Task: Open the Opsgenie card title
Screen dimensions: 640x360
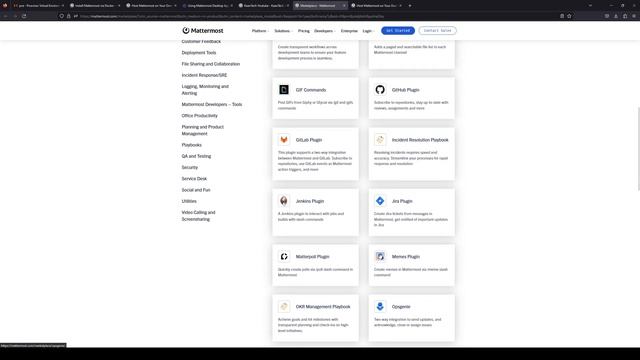Action: point(401,307)
